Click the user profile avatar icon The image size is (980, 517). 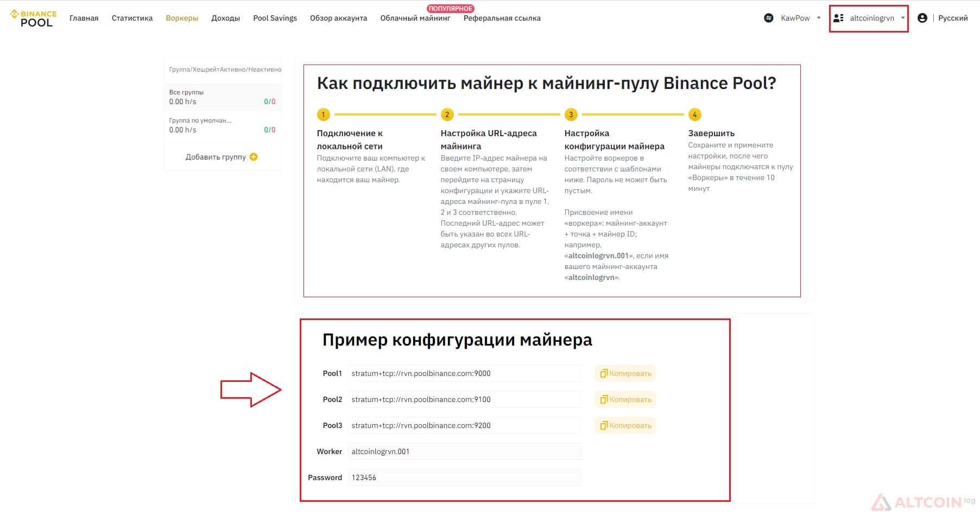coord(922,18)
